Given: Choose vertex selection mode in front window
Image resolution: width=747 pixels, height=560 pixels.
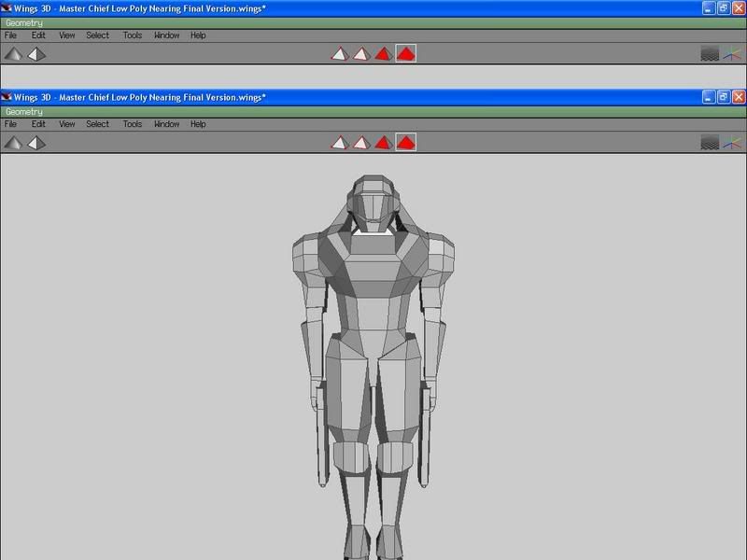Looking at the screenshot, I should coord(340,143).
